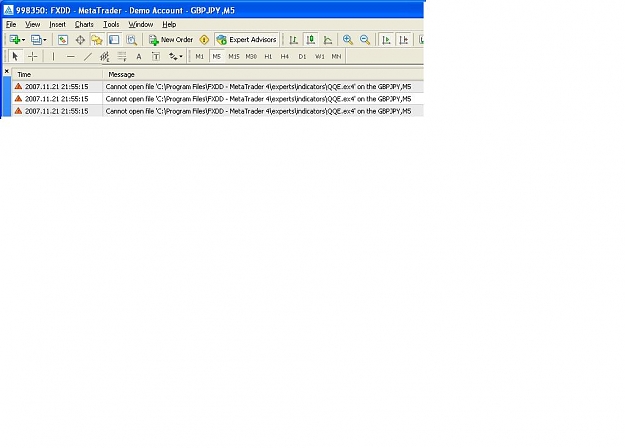Open the View menu
The height and width of the screenshot is (448, 625).
tap(32, 24)
